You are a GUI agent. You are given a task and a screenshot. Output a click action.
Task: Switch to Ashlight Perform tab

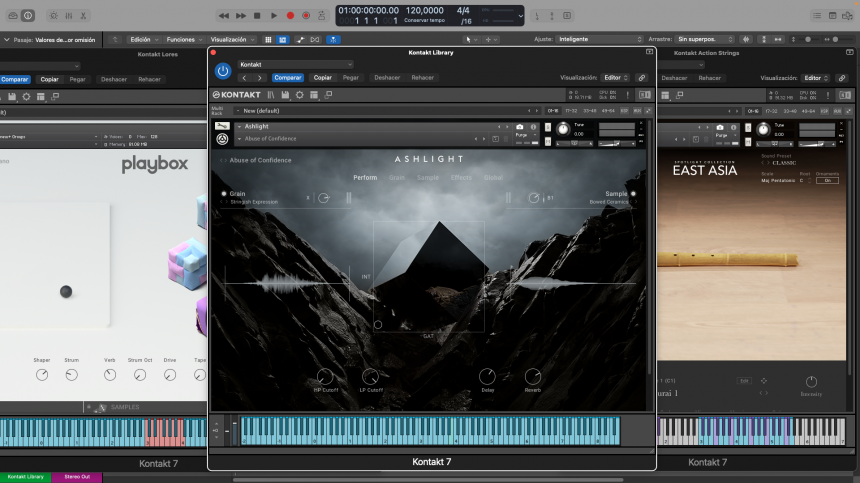(x=365, y=178)
